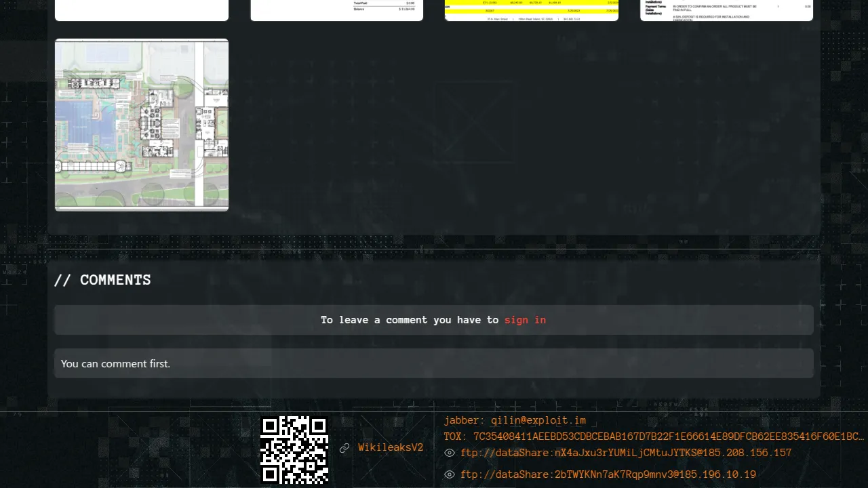Open the WikileaksV2 footer link
Screen dimensions: 868x488
(x=391, y=448)
